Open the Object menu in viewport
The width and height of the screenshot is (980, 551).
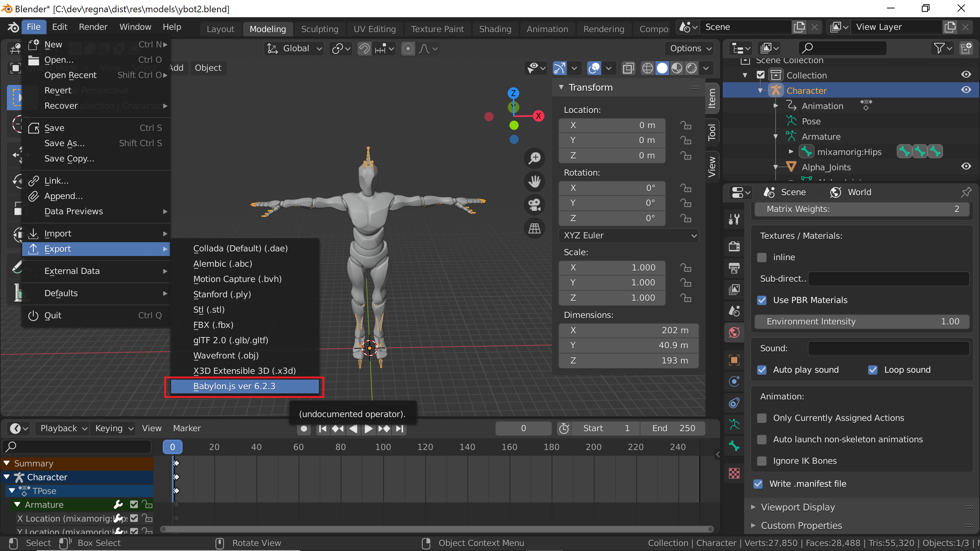[x=208, y=68]
